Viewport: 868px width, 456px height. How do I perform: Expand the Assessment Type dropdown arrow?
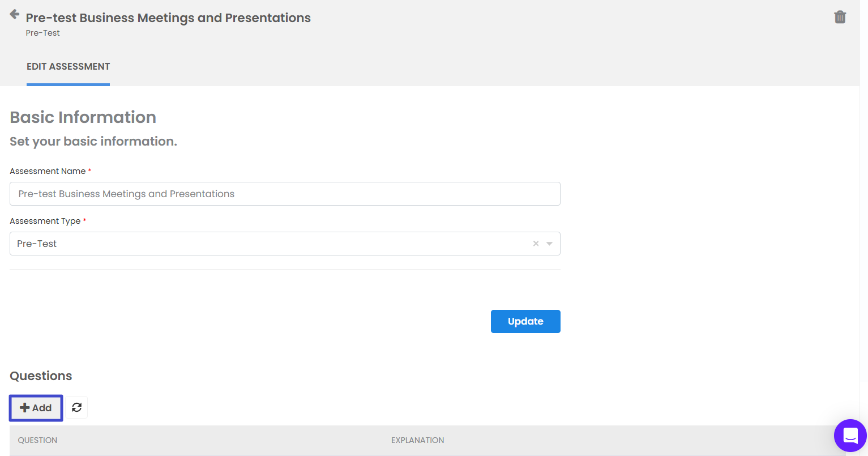(x=549, y=244)
